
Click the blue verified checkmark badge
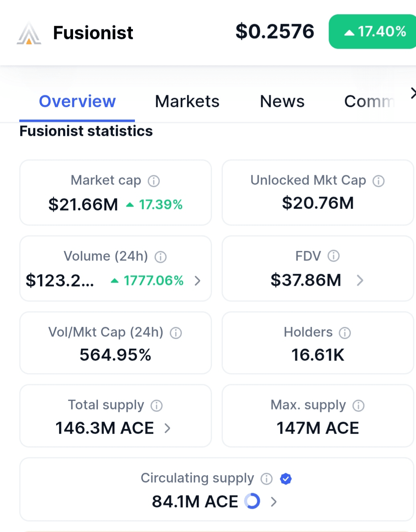point(286,479)
